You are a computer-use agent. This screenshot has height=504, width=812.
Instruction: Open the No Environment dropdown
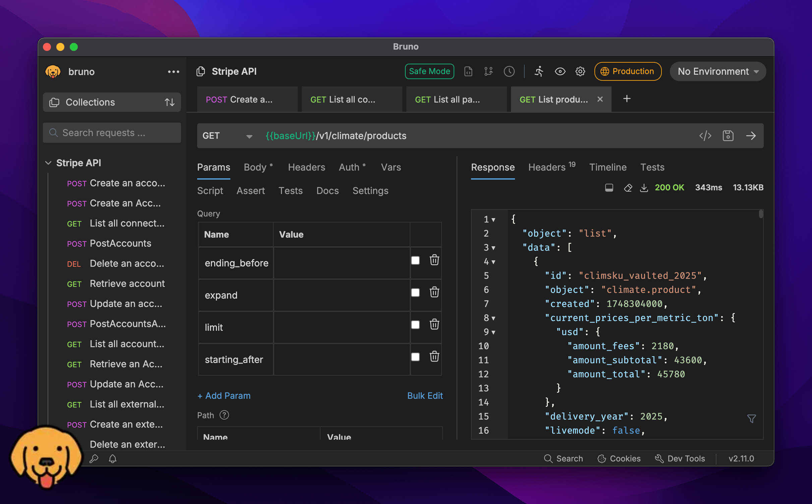pyautogui.click(x=718, y=71)
